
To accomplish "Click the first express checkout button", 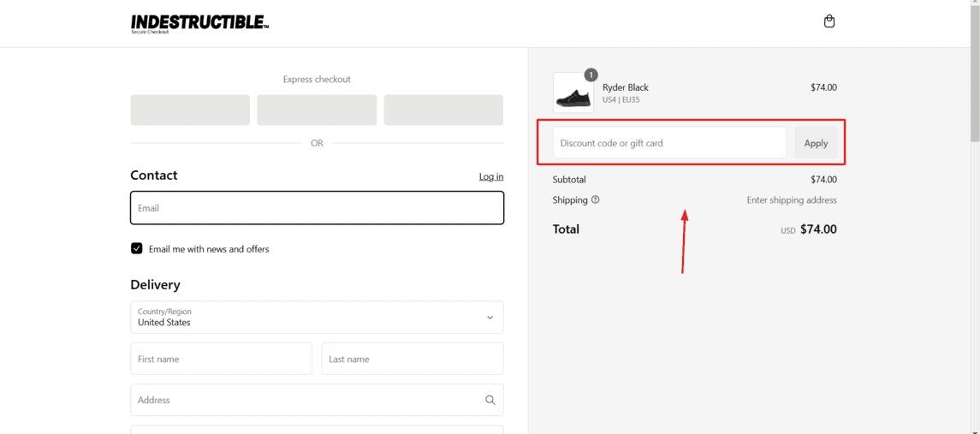I will tap(190, 110).
